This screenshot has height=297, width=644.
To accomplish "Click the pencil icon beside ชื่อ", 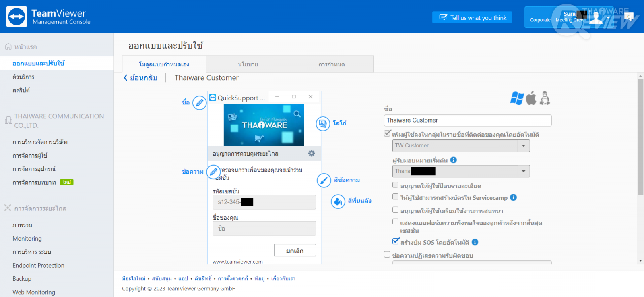I will point(199,103).
